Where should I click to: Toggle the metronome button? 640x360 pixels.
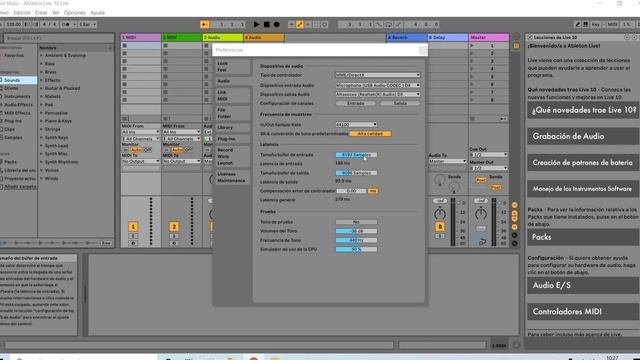(67, 24)
